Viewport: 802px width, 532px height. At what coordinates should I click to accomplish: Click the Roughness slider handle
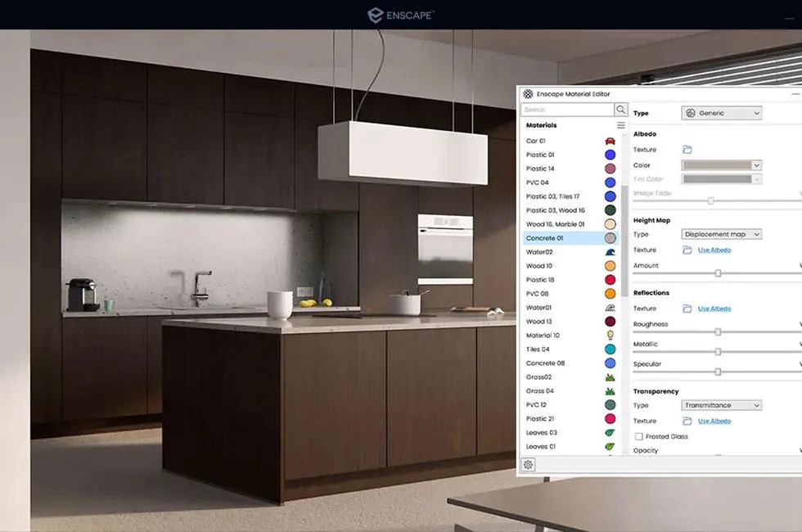[718, 332]
